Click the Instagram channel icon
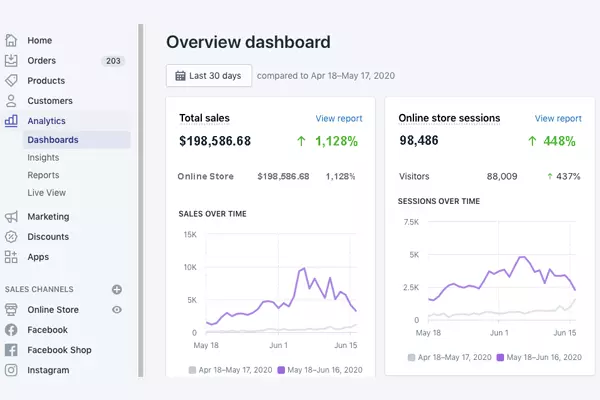This screenshot has width=600, height=400. (11, 370)
